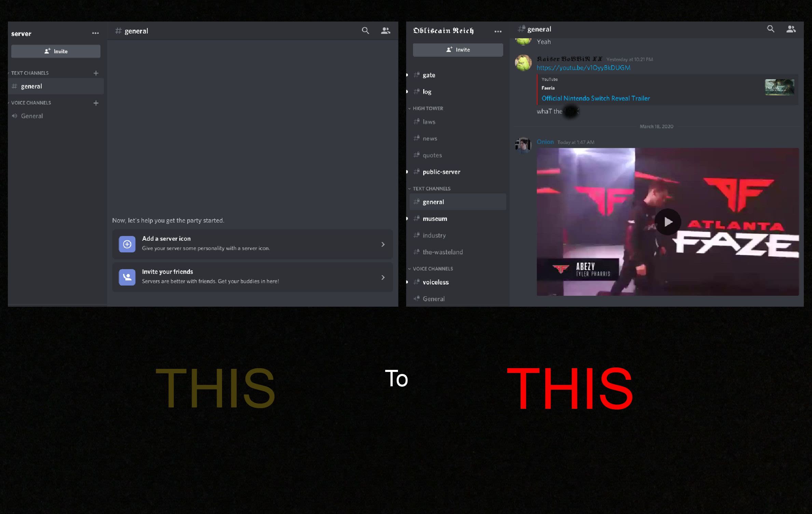This screenshot has height=514, width=812.
Task: Select the industry text channel
Action: click(435, 235)
